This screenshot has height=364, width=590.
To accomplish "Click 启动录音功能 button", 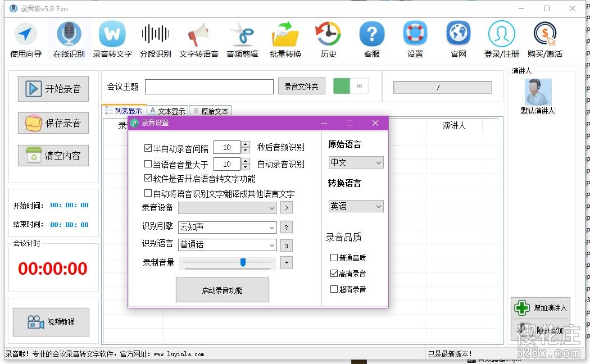I will pos(223,290).
